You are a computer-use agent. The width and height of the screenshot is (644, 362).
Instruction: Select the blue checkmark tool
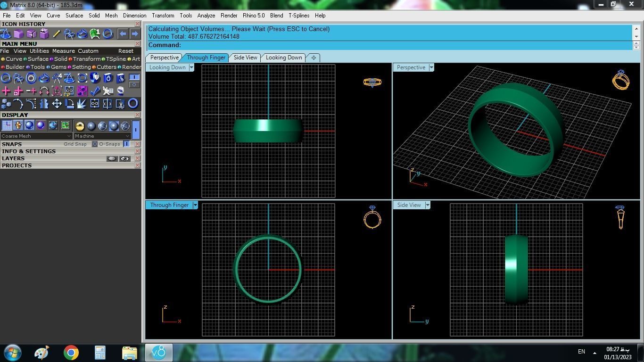[x=95, y=90]
